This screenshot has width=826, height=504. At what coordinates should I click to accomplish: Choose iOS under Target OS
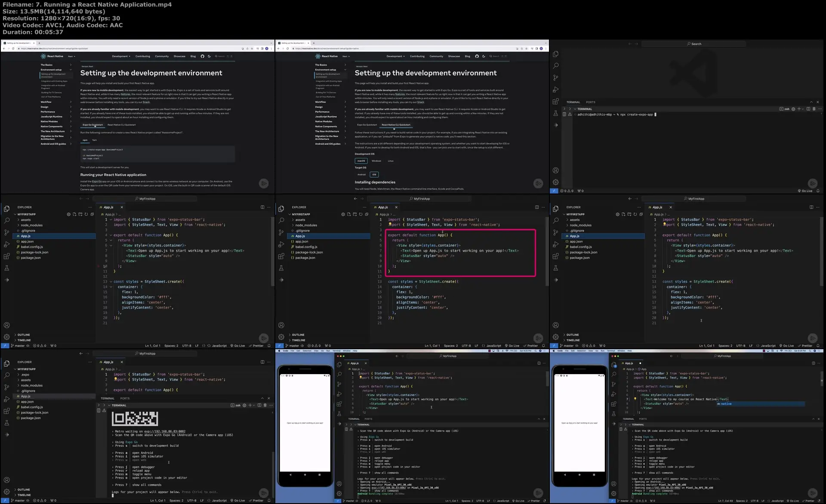tap(374, 175)
